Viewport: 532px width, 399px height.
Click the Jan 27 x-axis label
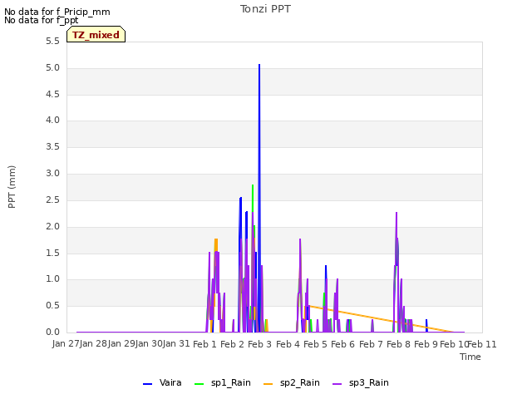point(66,344)
